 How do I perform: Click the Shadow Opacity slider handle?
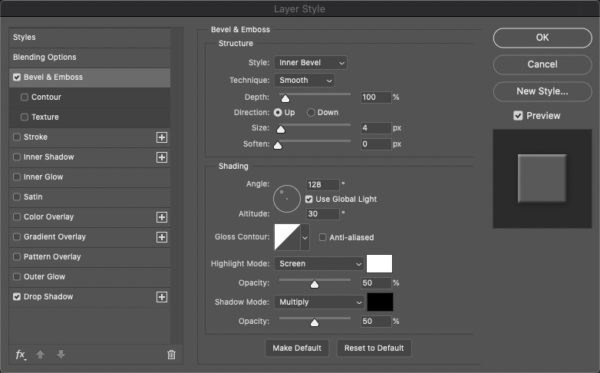point(315,323)
